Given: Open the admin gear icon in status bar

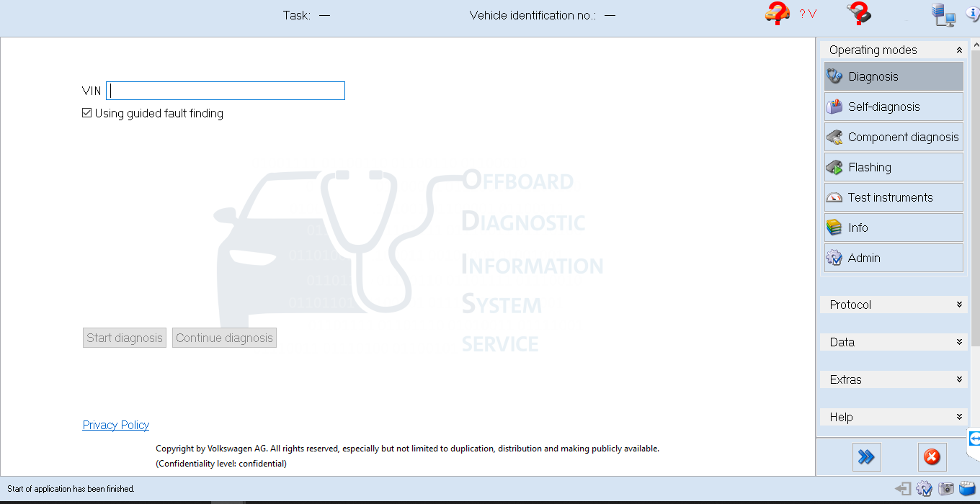Looking at the screenshot, I should tap(925, 489).
